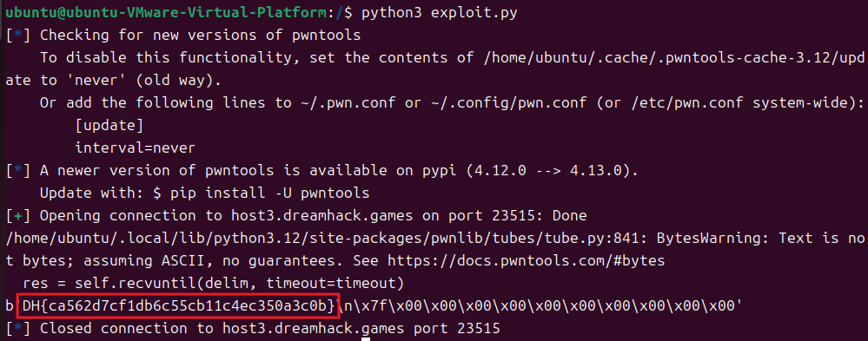
Task: Open the link 'https://docs.pwntools.com/#bytes'
Action: pos(526,261)
